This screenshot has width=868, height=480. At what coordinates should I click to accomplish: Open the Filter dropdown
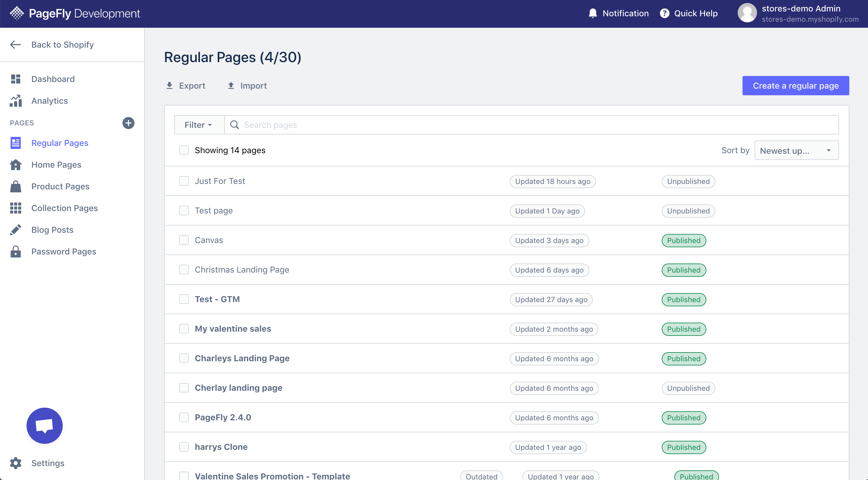[x=199, y=125]
